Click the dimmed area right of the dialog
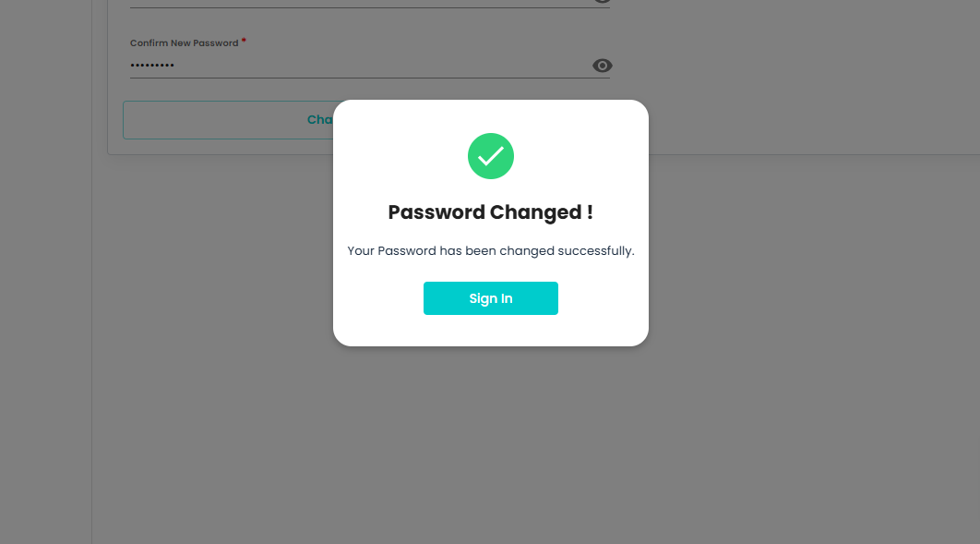This screenshot has width=980, height=544. pyautogui.click(x=812, y=277)
